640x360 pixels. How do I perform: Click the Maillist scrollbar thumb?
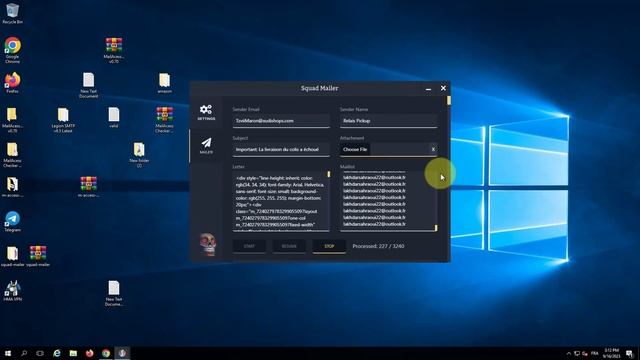point(436,228)
